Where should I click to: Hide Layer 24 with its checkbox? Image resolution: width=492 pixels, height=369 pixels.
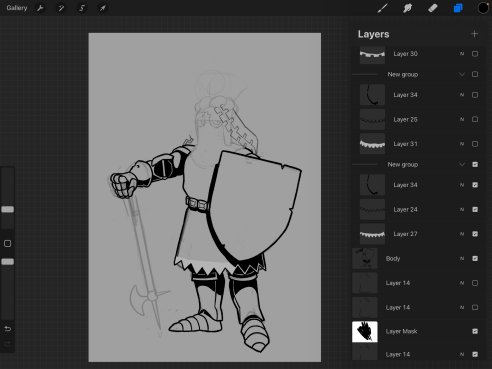[x=475, y=209]
